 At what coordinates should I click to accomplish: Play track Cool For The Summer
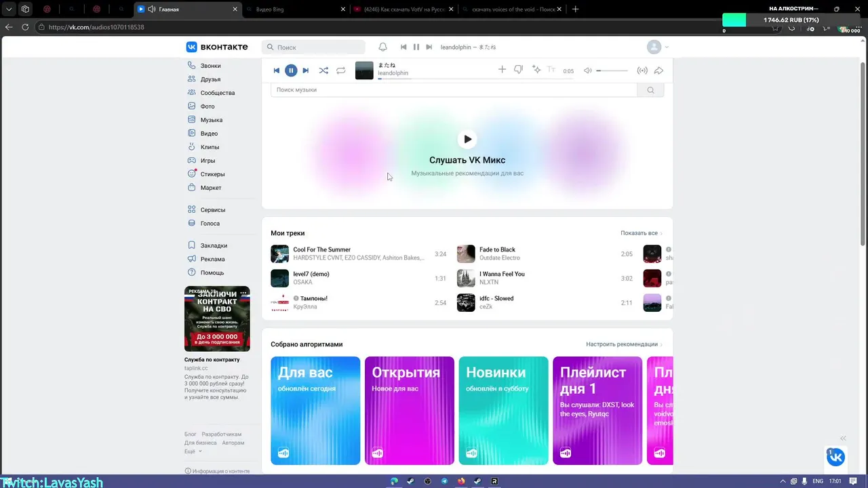(x=359, y=254)
